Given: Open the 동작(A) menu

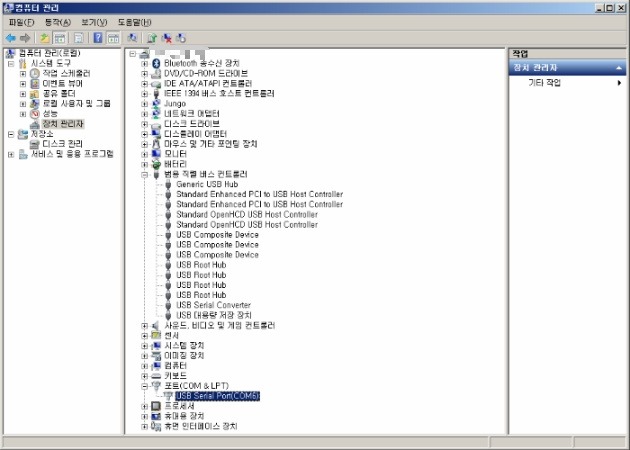Looking at the screenshot, I should [x=58, y=22].
